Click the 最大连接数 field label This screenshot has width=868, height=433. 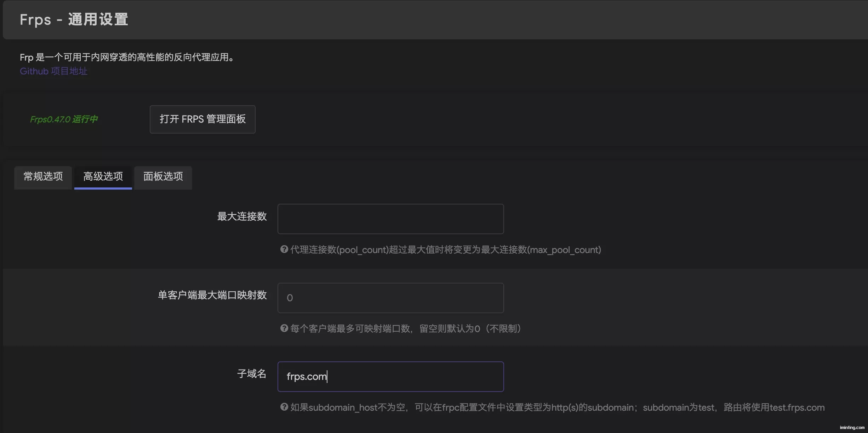click(242, 216)
